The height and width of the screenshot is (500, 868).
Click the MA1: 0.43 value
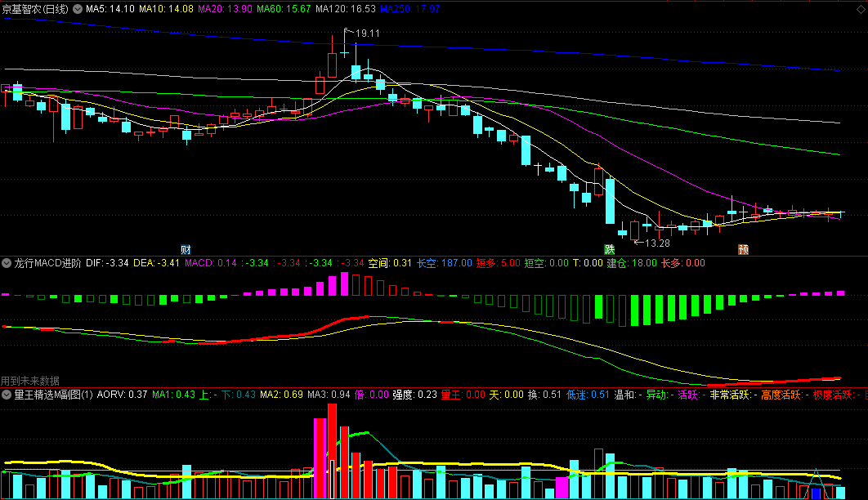coord(174,395)
